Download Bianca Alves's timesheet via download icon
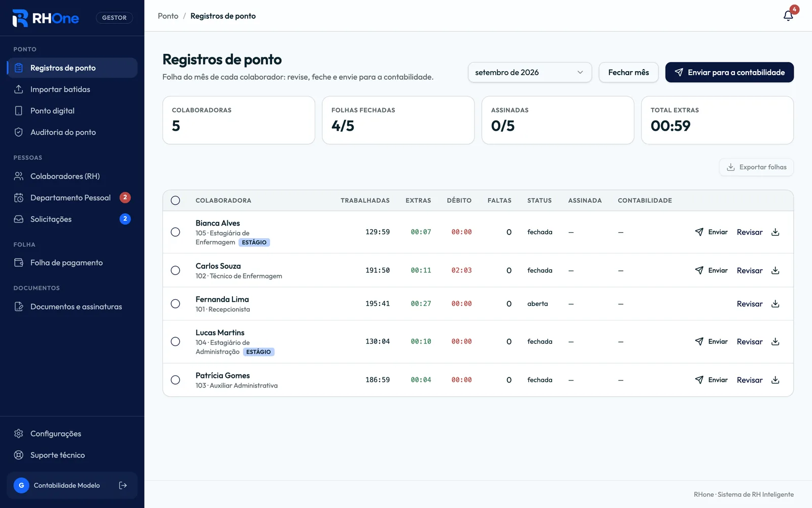This screenshot has width=812, height=508. (775, 232)
